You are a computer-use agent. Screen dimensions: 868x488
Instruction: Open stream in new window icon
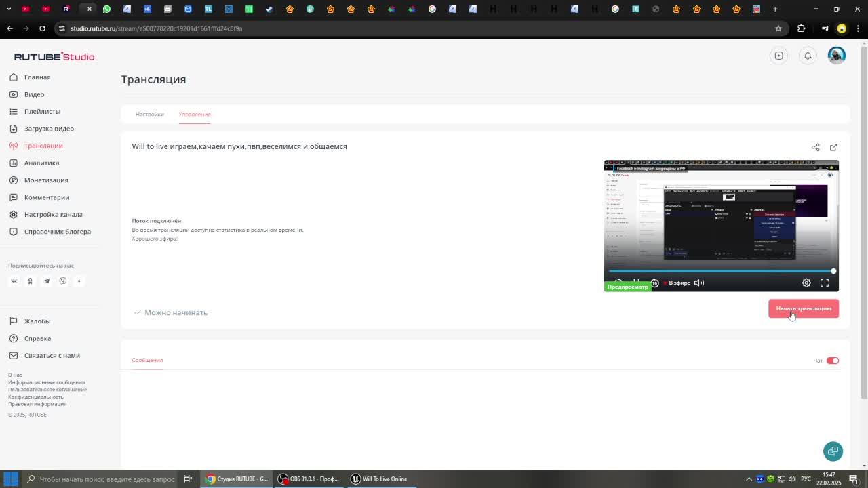(x=833, y=147)
